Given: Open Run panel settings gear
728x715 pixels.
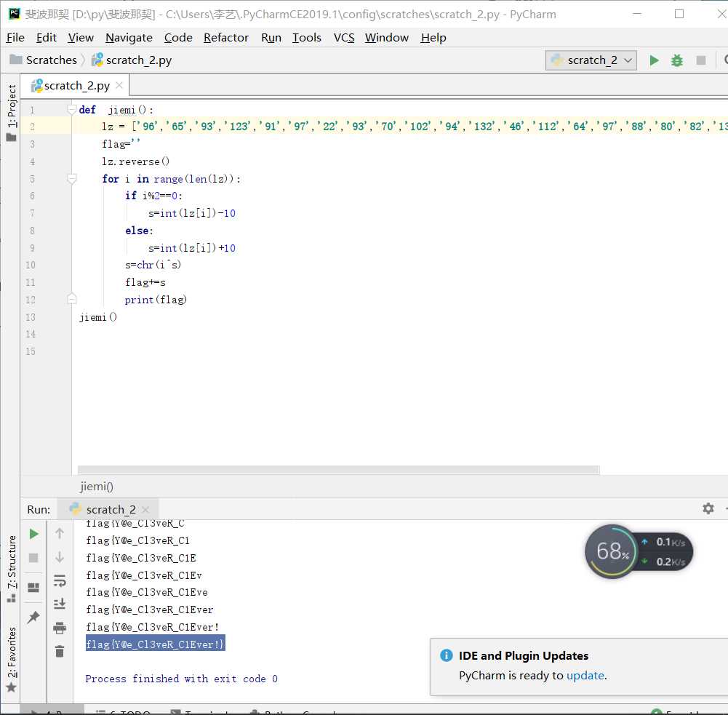Looking at the screenshot, I should pyautogui.click(x=708, y=508).
